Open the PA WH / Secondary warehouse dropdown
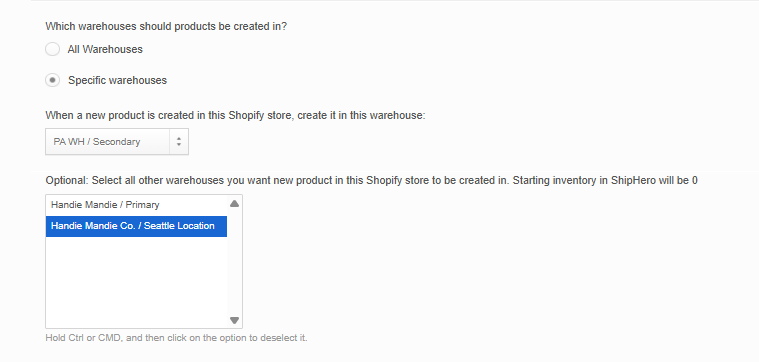 (117, 142)
